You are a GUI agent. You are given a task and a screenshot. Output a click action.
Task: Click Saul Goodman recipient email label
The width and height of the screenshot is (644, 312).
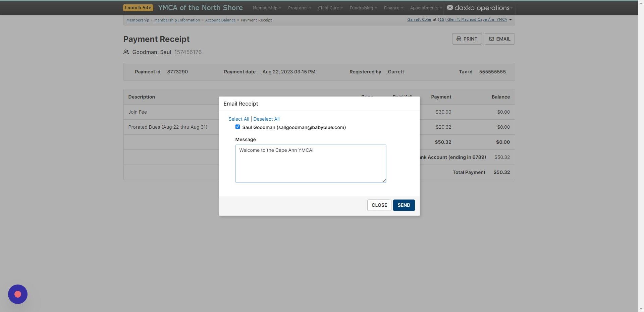[x=294, y=127]
